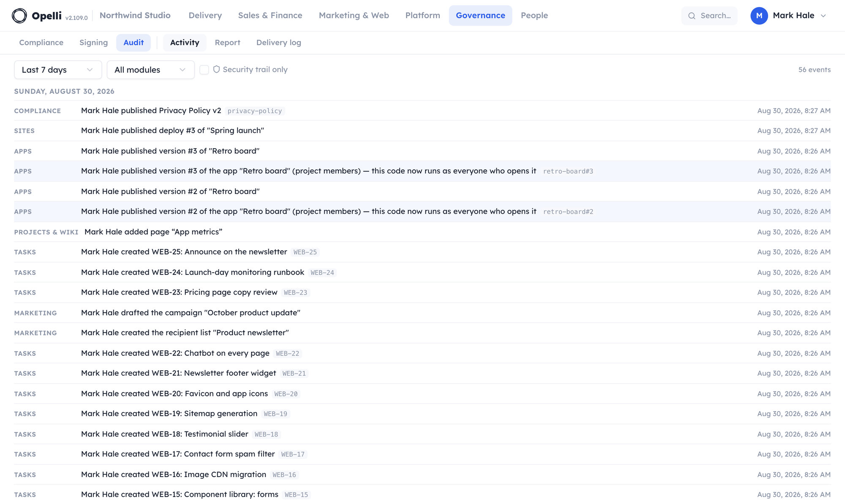
Task: Click the WEB-16 task tag
Action: point(284,475)
